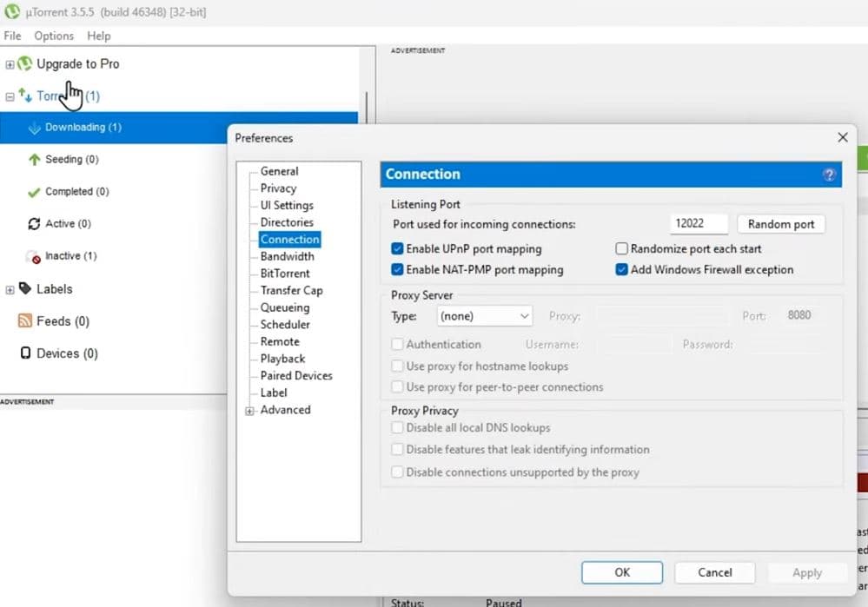868x607 pixels.
Task: Click the Random port button
Action: tap(780, 224)
